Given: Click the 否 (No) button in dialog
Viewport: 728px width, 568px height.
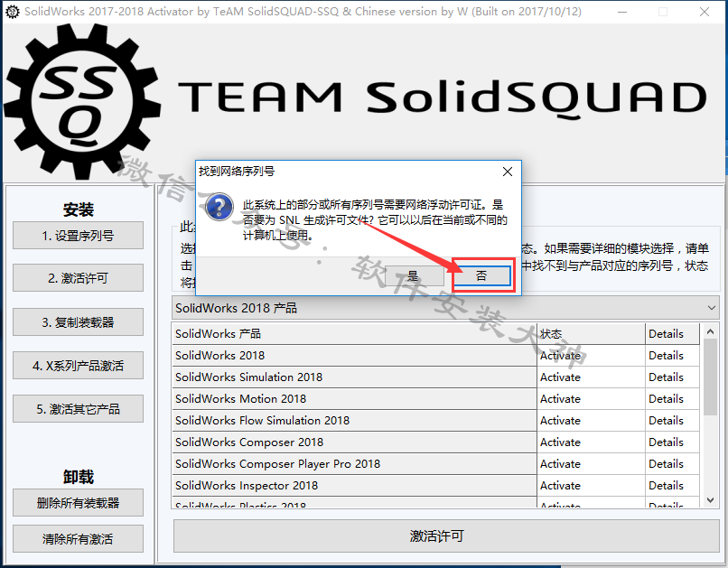Looking at the screenshot, I should tap(482, 276).
